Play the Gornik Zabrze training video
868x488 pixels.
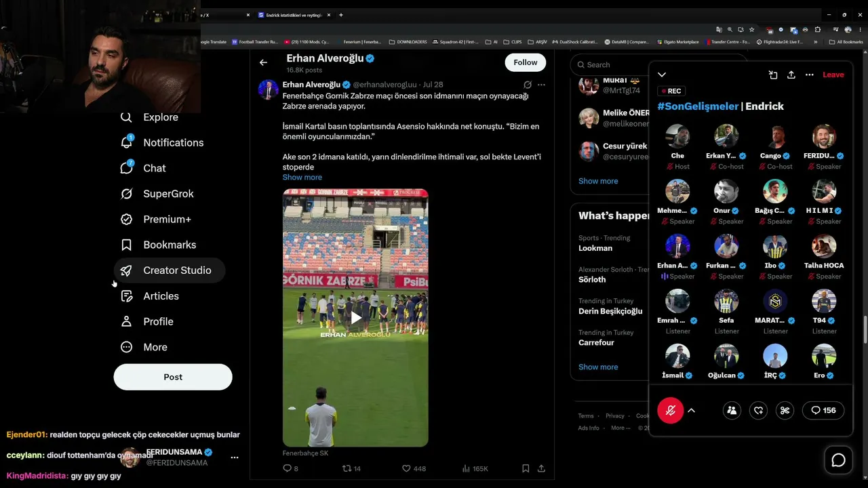tap(355, 318)
